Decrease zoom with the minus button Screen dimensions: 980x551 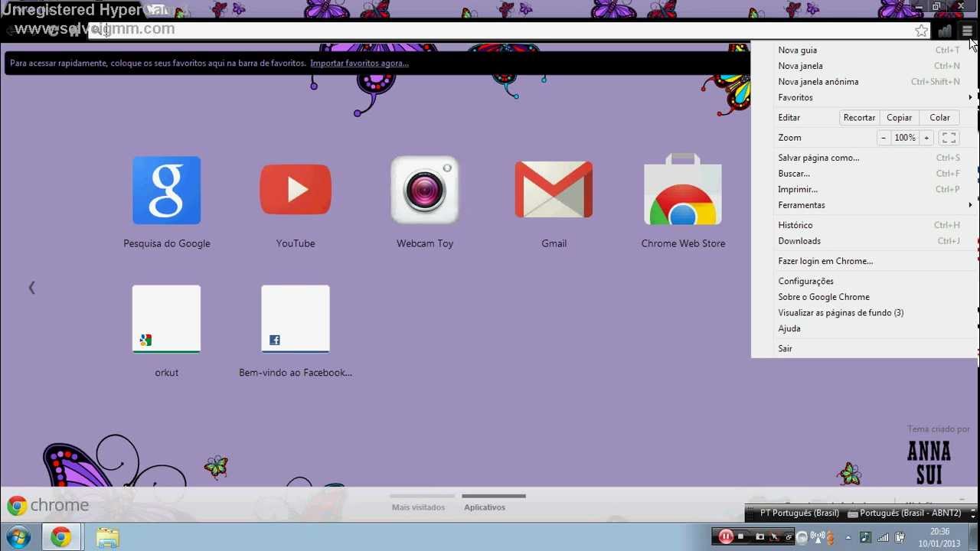[x=884, y=138]
